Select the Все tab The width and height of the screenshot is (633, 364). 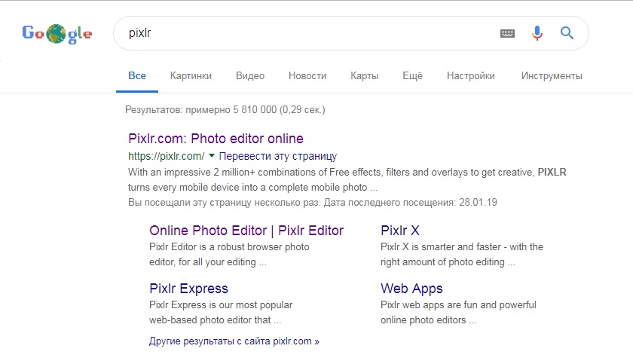[x=137, y=76]
